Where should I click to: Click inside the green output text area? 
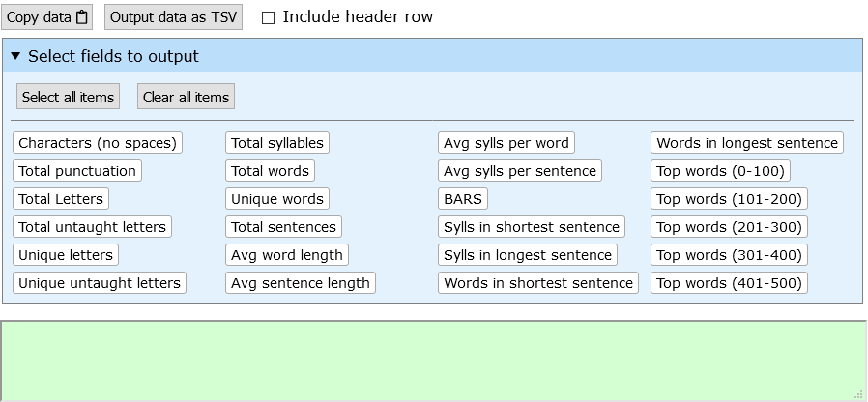433,360
